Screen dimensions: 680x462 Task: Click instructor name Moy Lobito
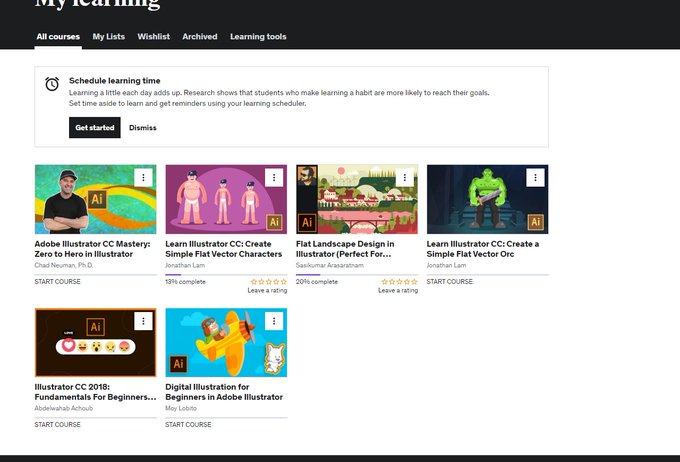(181, 408)
